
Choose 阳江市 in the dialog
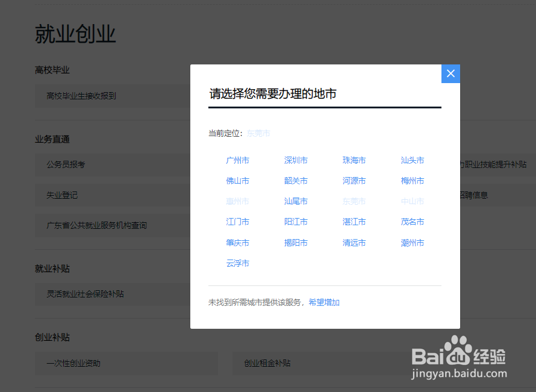pos(295,222)
